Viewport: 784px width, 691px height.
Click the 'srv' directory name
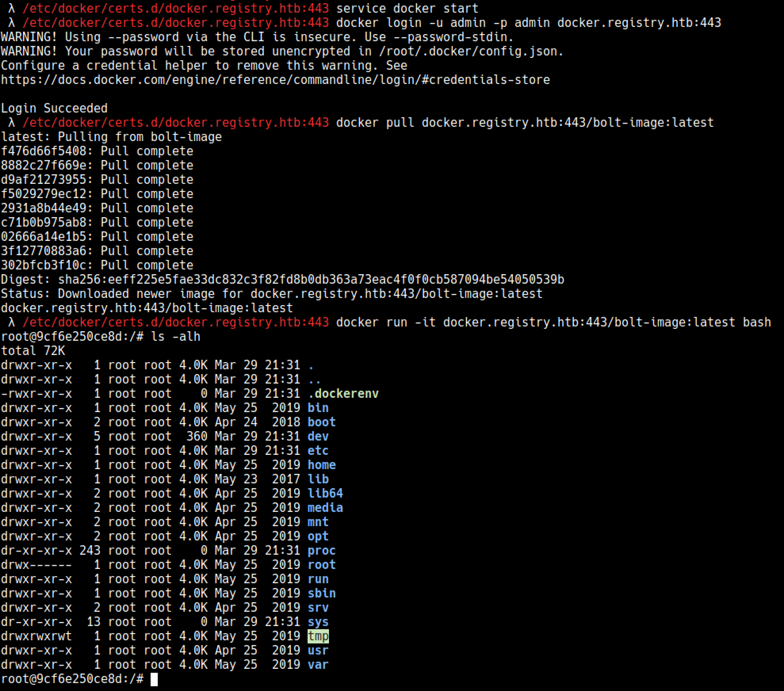[318, 607]
